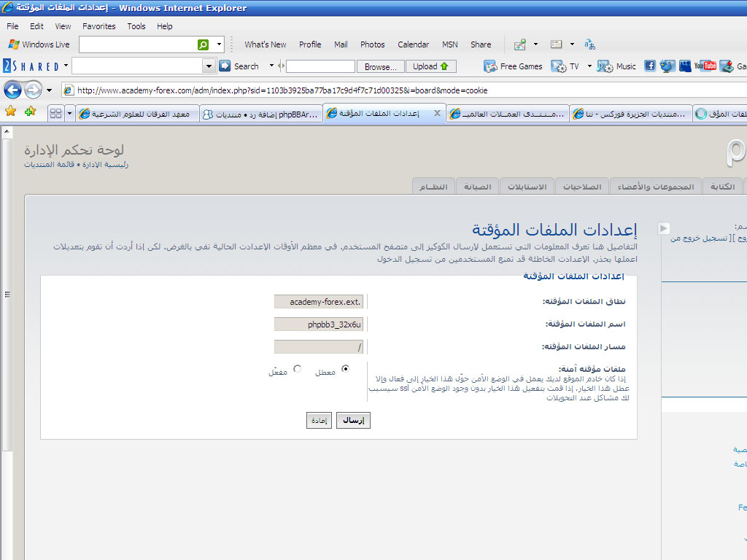This screenshot has width=747, height=560.
Task: Click the Add to Favorites icon
Action: tap(30, 112)
